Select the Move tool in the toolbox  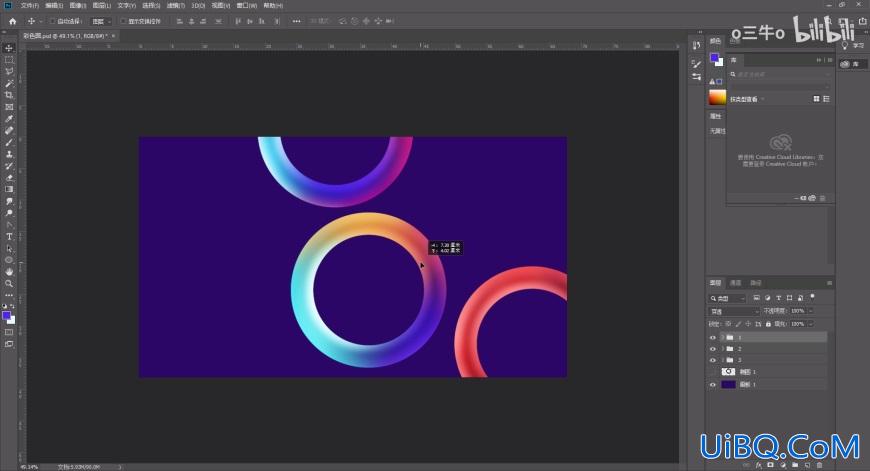point(9,48)
